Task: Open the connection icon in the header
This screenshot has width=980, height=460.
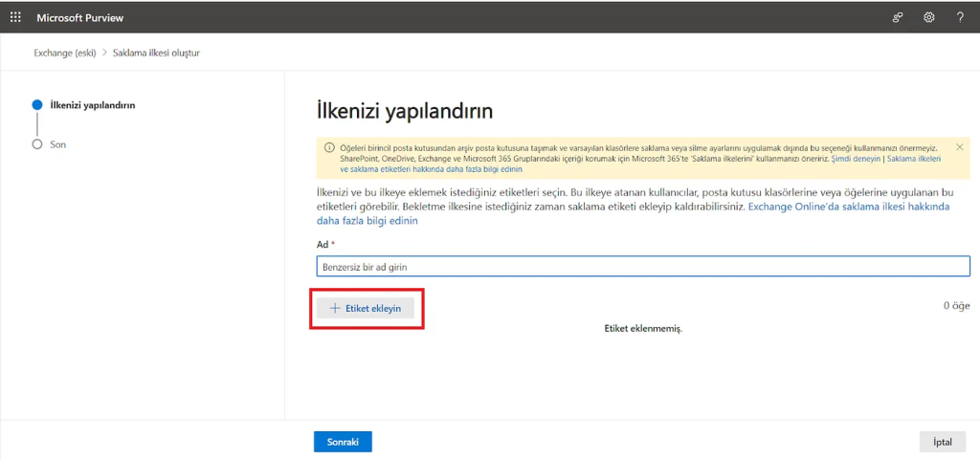Action: [898, 18]
